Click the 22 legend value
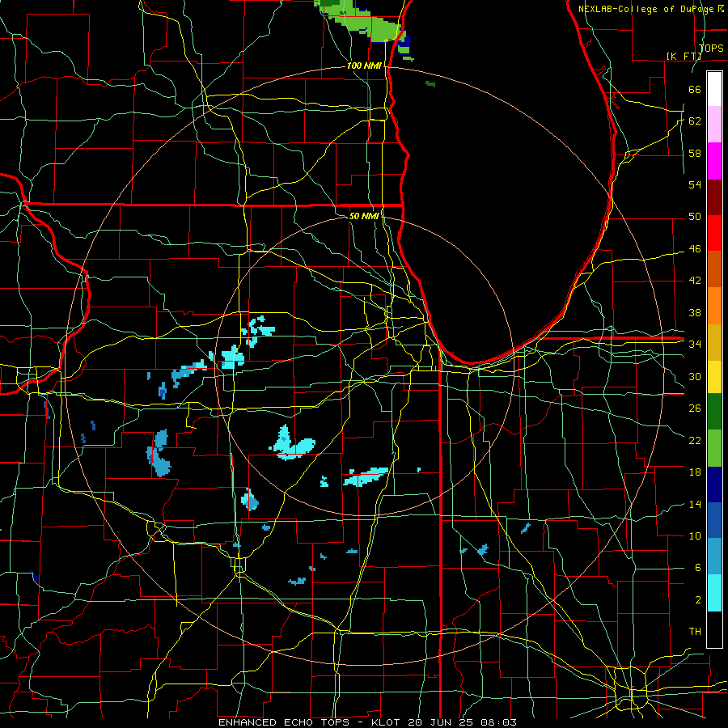The width and height of the screenshot is (728, 728). tap(695, 440)
